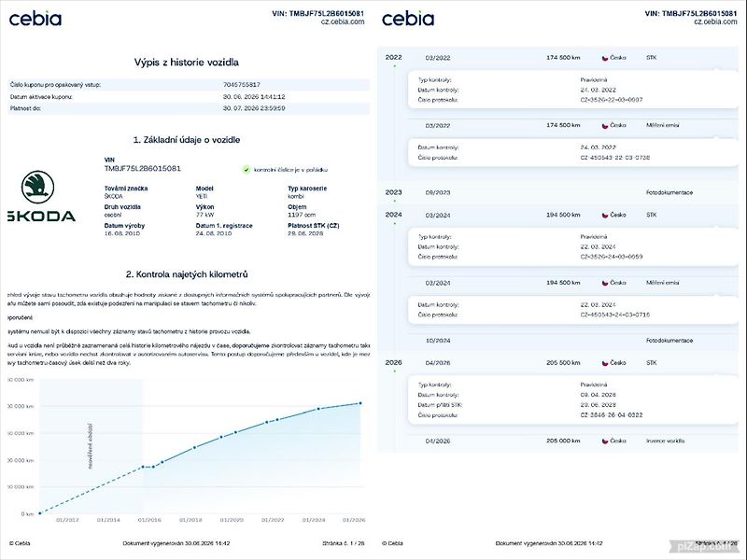Select the 2022 year timeline marker
This screenshot has height=560, width=747.
pos(393,57)
